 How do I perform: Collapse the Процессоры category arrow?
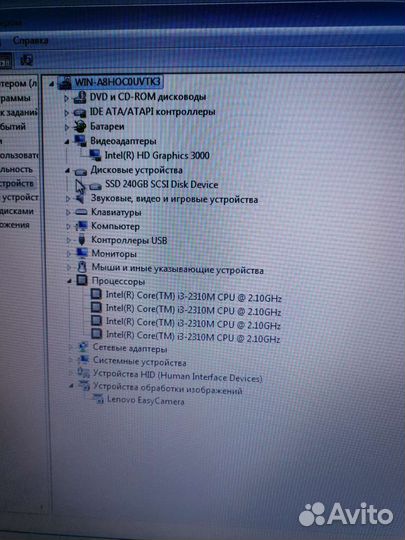pyautogui.click(x=70, y=282)
